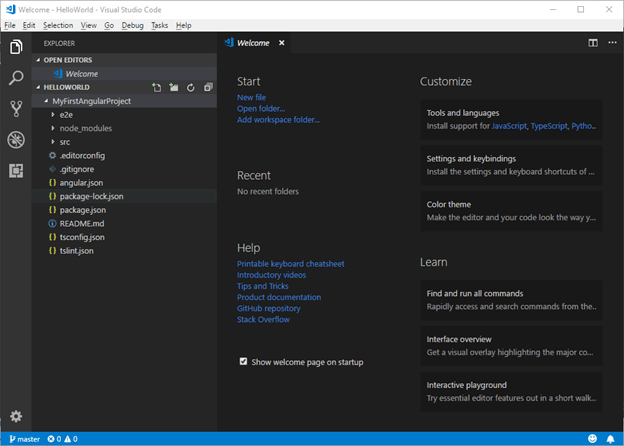624x446 pixels.
Task: Click the Open folder... link
Action: coord(260,108)
